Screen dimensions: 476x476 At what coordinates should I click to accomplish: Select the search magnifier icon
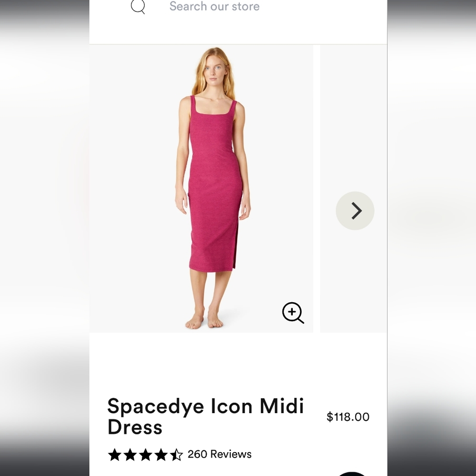point(138,7)
